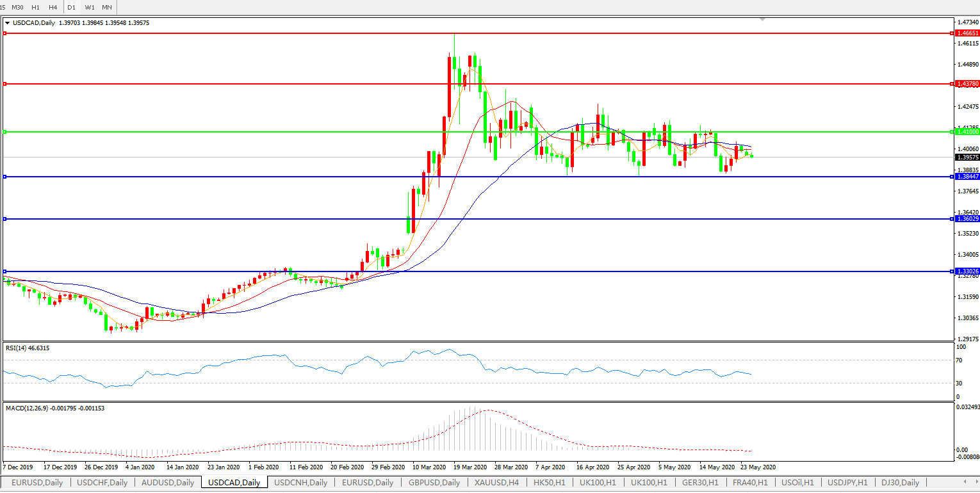Click the current price 1.39575 label
980x493 pixels.
966,157
